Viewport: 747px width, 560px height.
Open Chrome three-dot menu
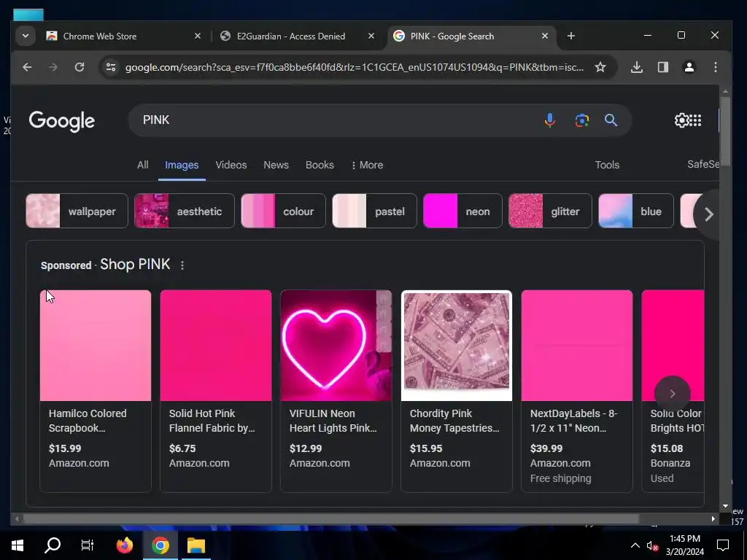[716, 67]
